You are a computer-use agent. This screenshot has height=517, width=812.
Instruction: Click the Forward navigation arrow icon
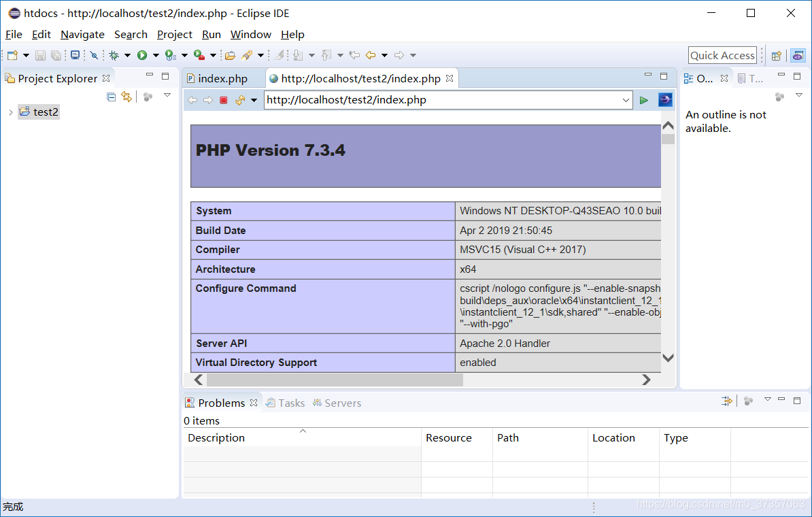(x=399, y=55)
